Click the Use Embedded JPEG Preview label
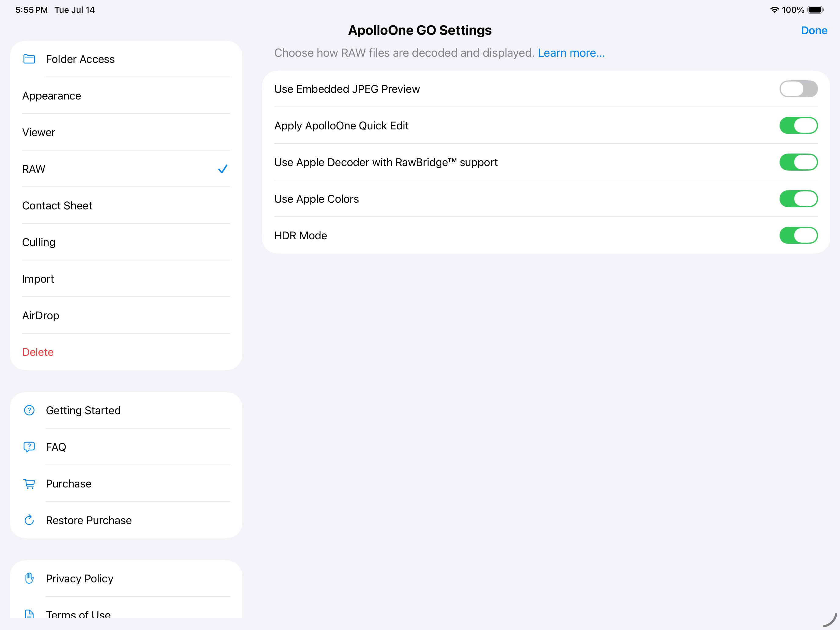The height and width of the screenshot is (630, 840). click(347, 89)
